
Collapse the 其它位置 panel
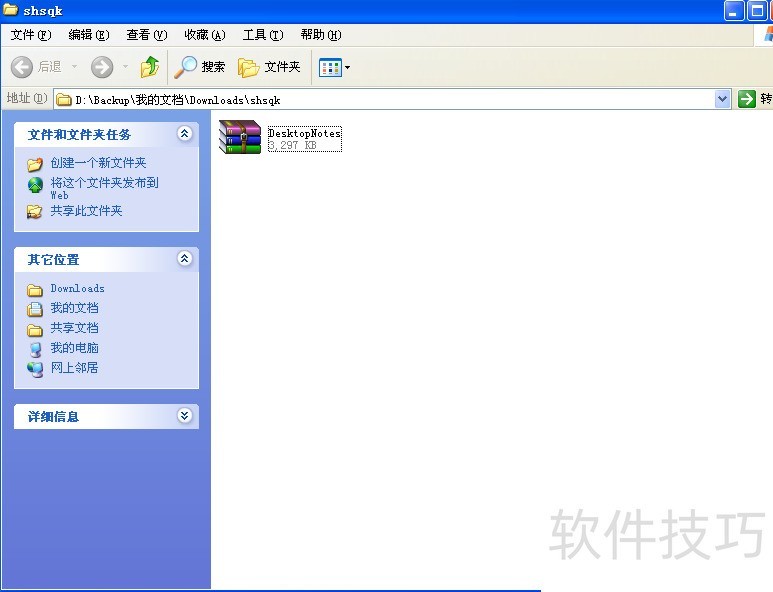[184, 259]
